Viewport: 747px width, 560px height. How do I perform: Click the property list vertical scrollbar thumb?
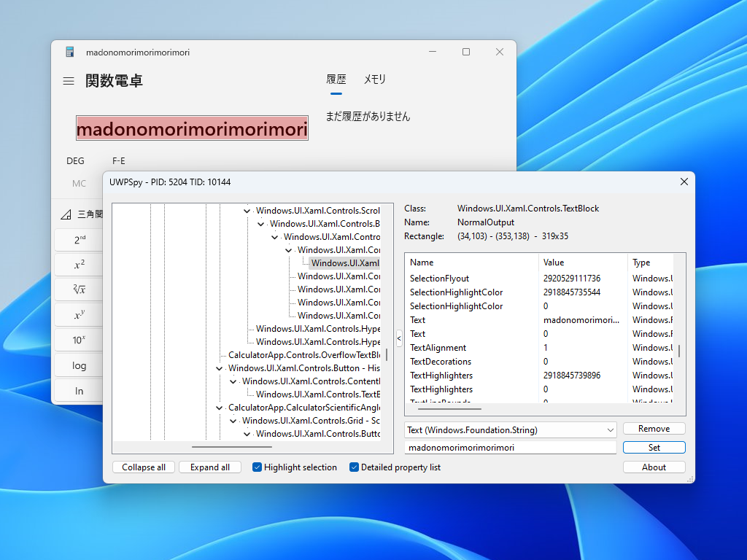click(x=679, y=351)
